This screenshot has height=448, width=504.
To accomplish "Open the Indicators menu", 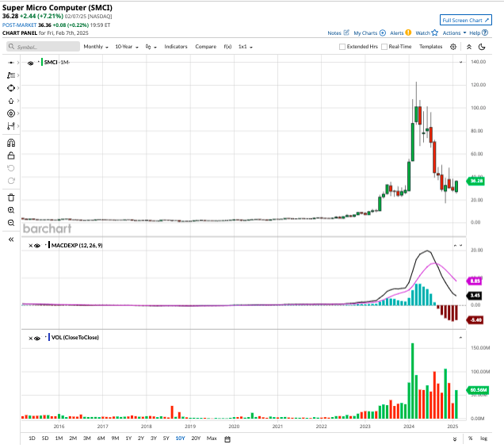I will [175, 47].
